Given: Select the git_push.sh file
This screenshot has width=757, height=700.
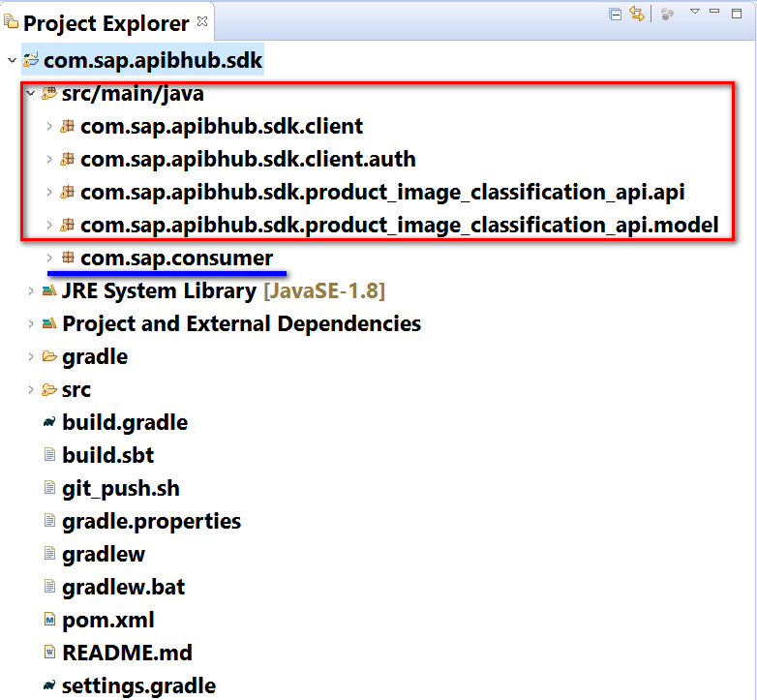Looking at the screenshot, I should (121, 489).
